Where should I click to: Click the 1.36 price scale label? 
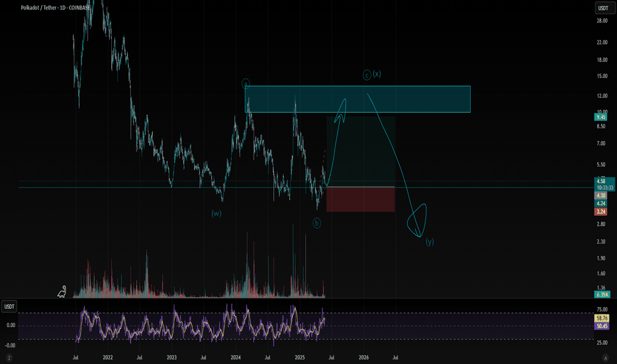click(601, 288)
